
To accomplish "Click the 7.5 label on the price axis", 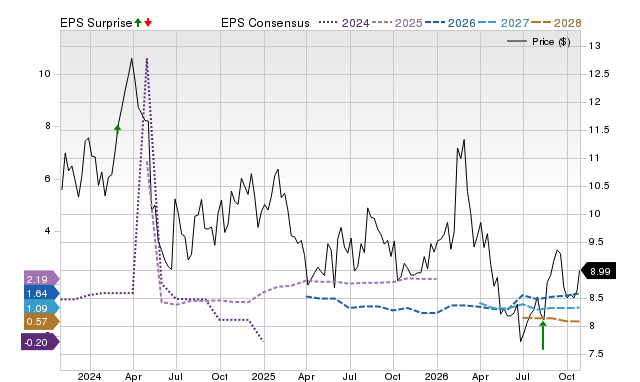I will click(596, 354).
